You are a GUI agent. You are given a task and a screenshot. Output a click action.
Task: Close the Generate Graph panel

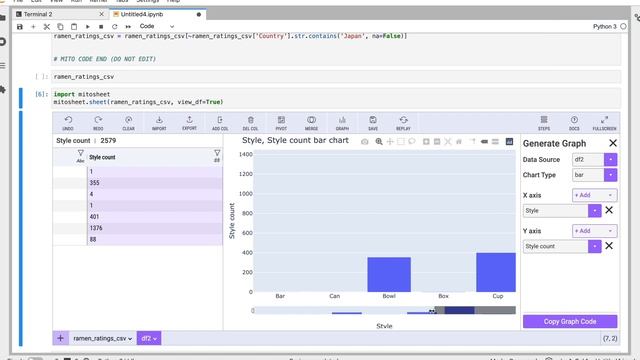(x=613, y=143)
